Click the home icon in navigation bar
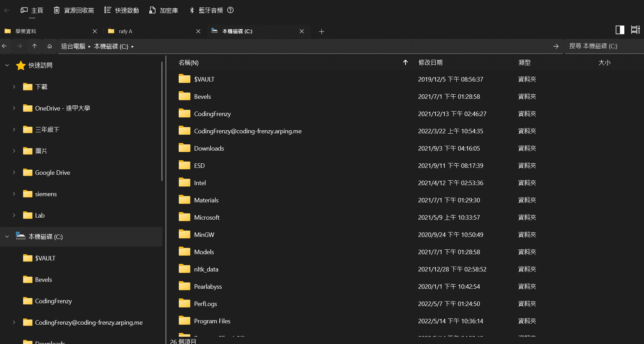The height and width of the screenshot is (344, 644). click(50, 46)
